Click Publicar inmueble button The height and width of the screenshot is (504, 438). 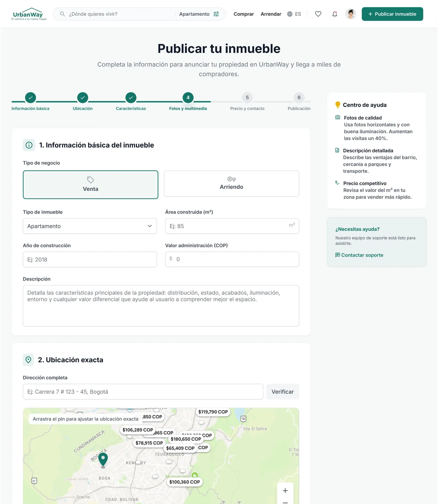pos(392,14)
